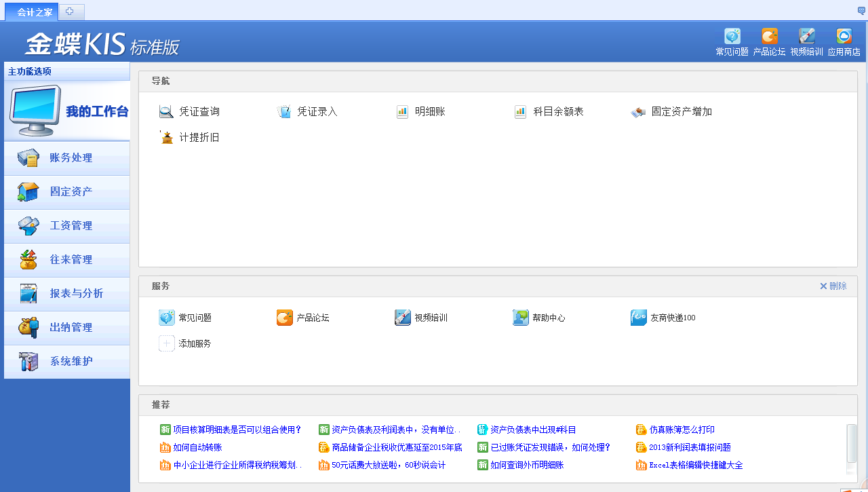This screenshot has width=868, height=492.
Task: Click 凭证录入 text in navigation panel
Action: pyautogui.click(x=317, y=112)
